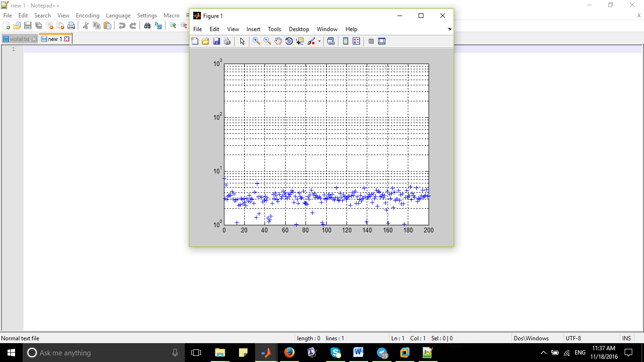Open Notepad++ File menu
This screenshot has height=362, width=644.
pyautogui.click(x=8, y=16)
